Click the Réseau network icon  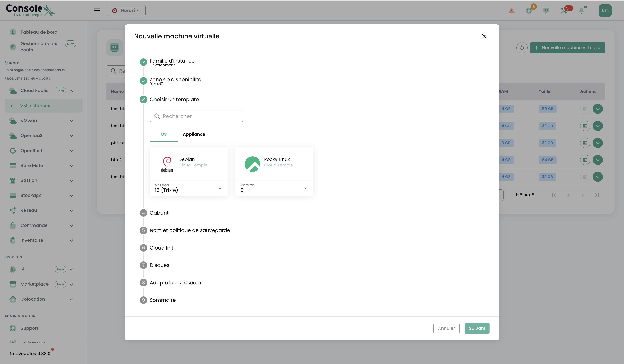coord(13,210)
